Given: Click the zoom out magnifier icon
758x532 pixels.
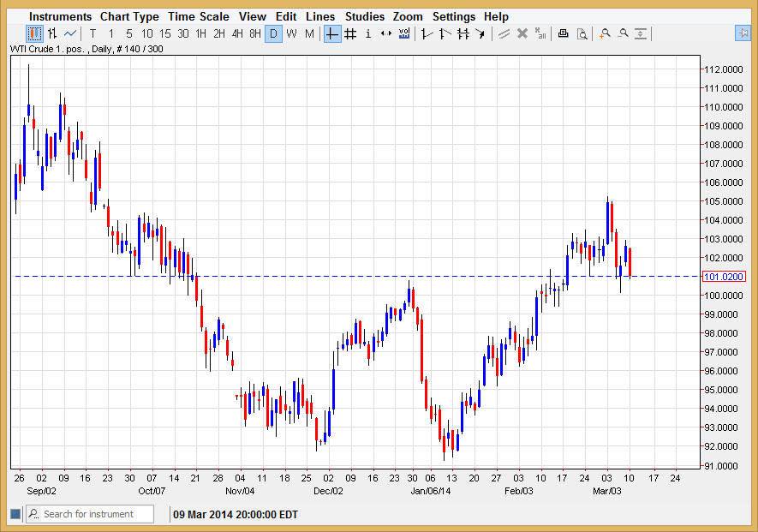Looking at the screenshot, I should [623, 33].
